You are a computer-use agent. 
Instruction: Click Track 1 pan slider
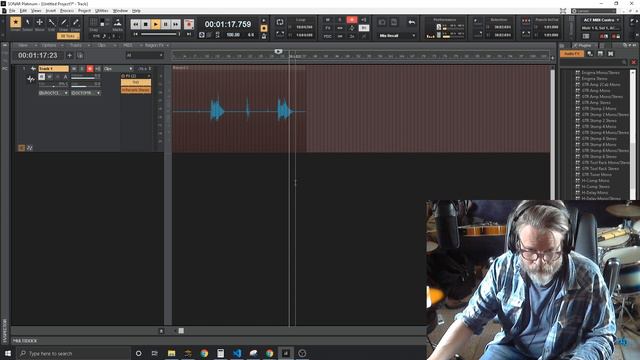point(53,85)
